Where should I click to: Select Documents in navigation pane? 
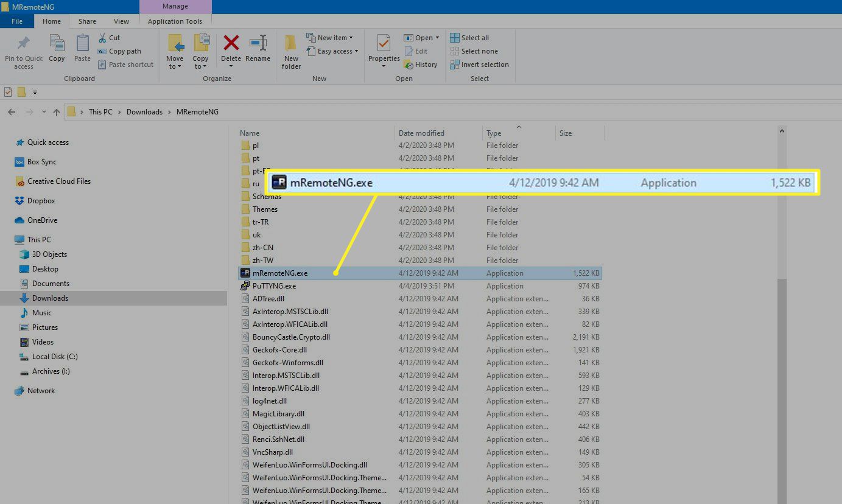point(51,284)
